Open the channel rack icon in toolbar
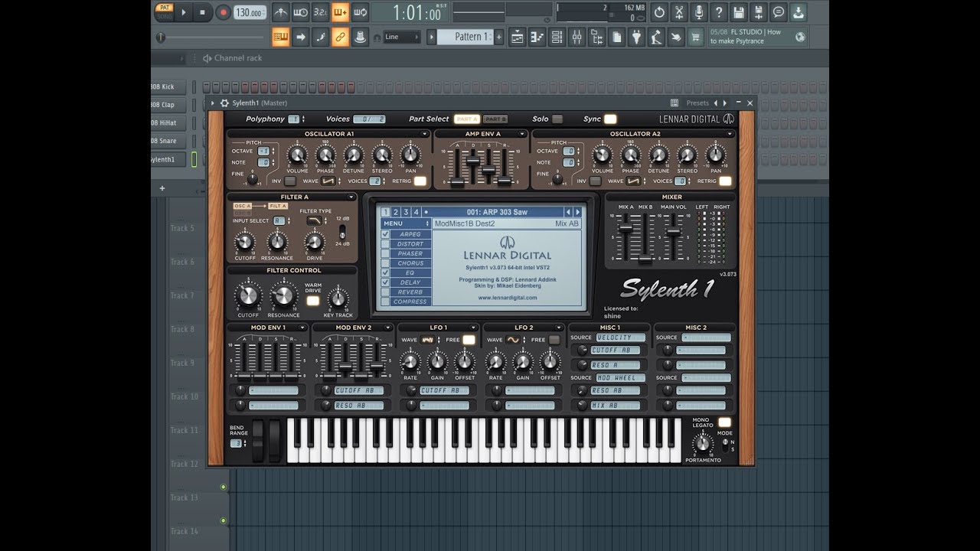Viewport: 980px width, 551px height. (557, 37)
